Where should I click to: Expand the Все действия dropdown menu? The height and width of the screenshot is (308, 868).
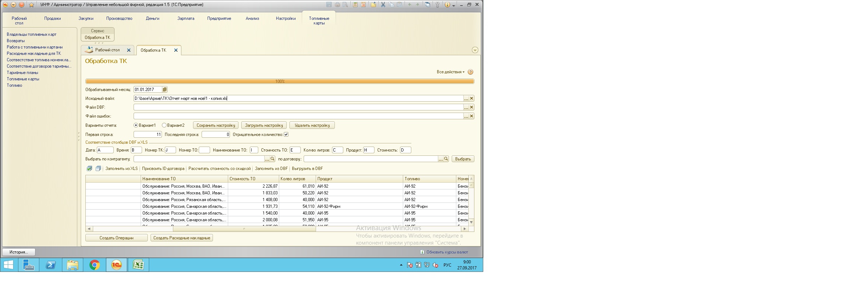pos(450,72)
